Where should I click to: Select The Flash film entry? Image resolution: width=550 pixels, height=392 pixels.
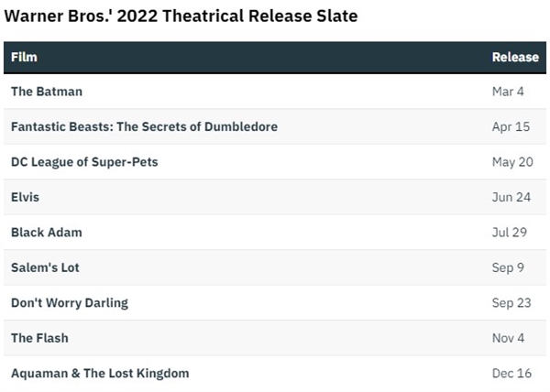[x=39, y=338]
